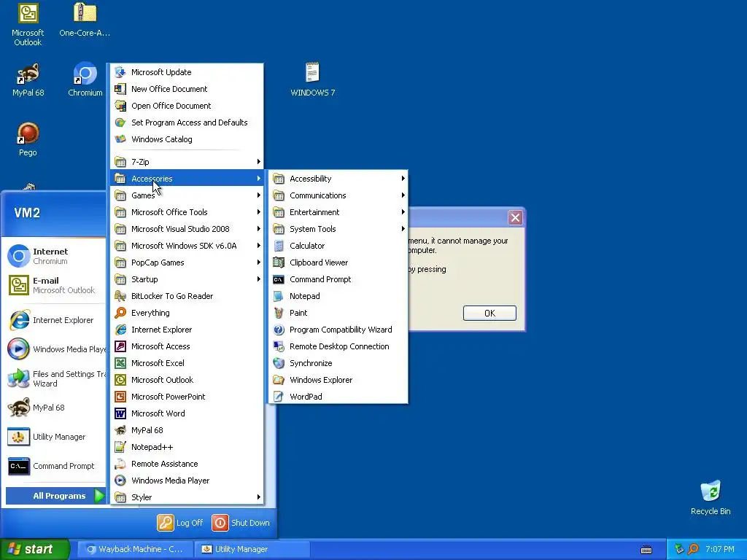The height and width of the screenshot is (560, 747).
Task: Close the Utility Manager message dialog
Action: (x=515, y=217)
